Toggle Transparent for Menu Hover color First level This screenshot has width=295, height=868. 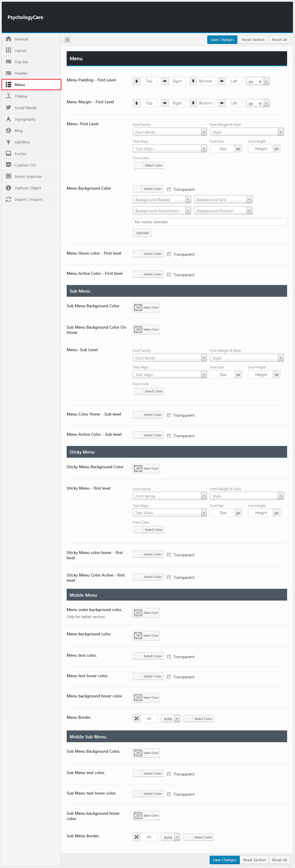[169, 254]
